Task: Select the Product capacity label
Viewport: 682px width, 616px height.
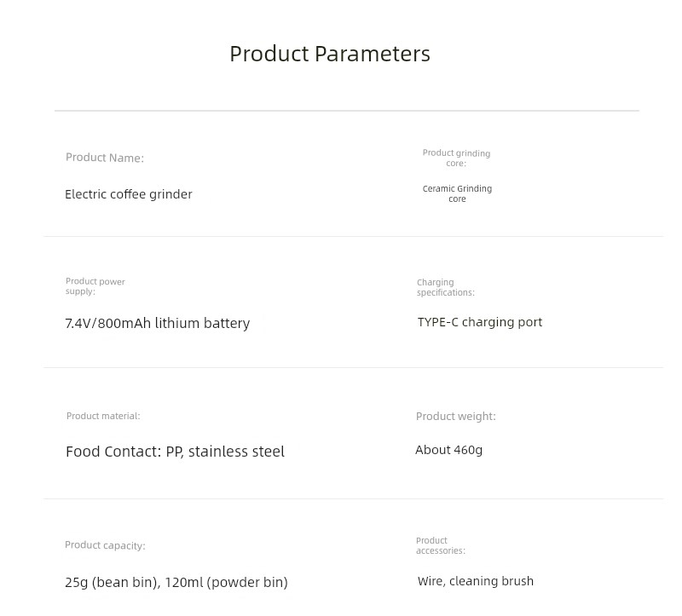Action: point(105,545)
